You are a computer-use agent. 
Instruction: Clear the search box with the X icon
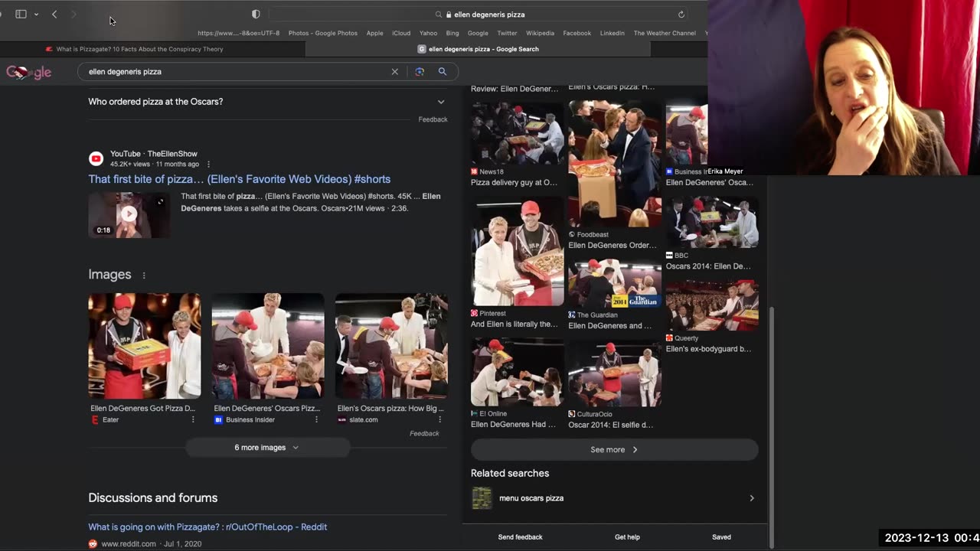[x=395, y=71]
